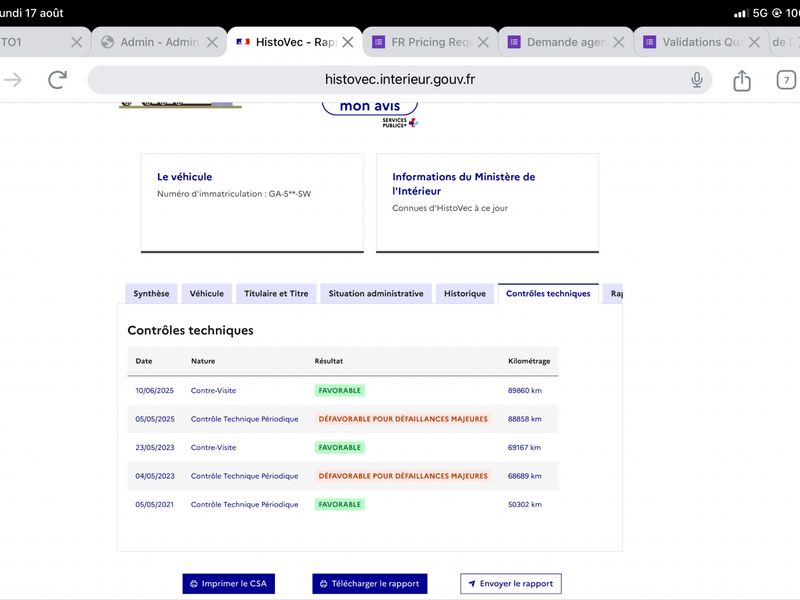Viewport: 800px width, 600px height.
Task: Select the Contrôles techniques tab
Action: click(548, 293)
